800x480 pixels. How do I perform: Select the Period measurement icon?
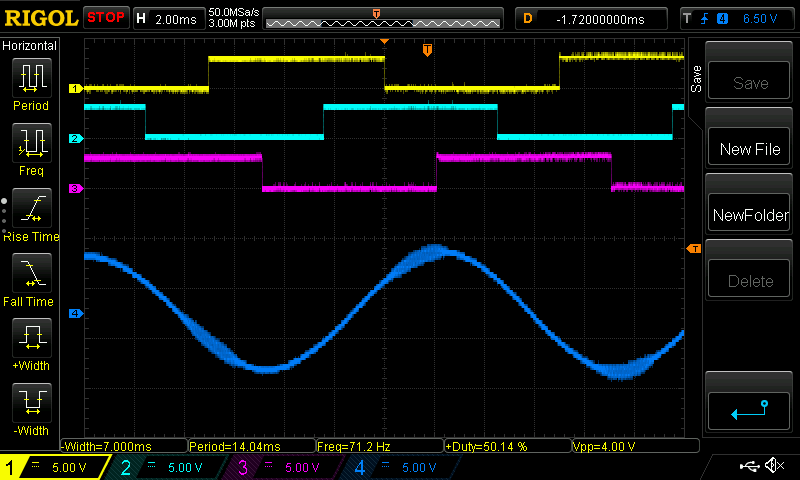tap(32, 78)
